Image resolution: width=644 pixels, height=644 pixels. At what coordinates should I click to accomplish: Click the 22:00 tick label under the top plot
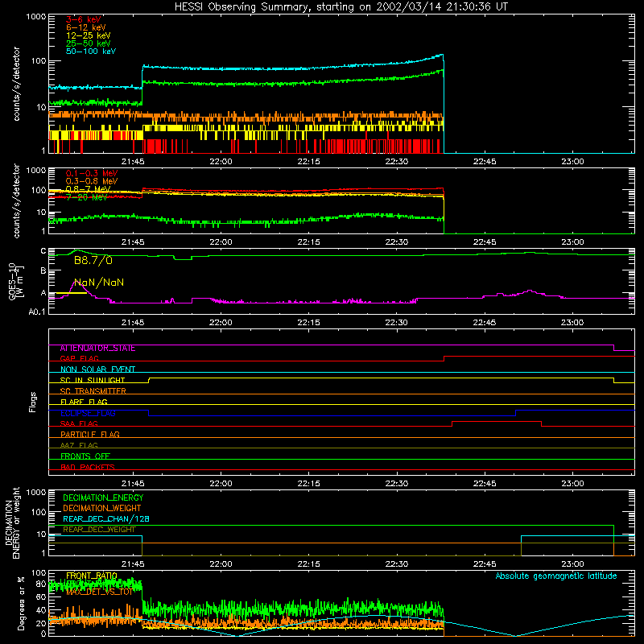click(221, 162)
